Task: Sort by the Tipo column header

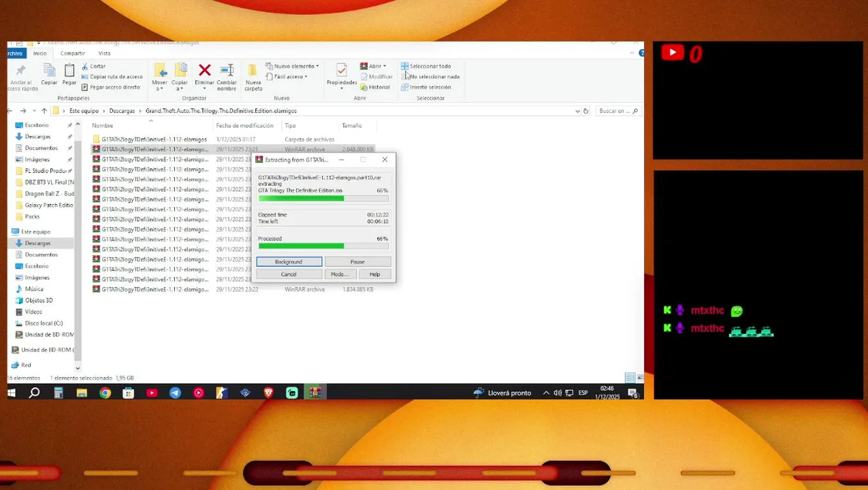Action: pos(290,125)
